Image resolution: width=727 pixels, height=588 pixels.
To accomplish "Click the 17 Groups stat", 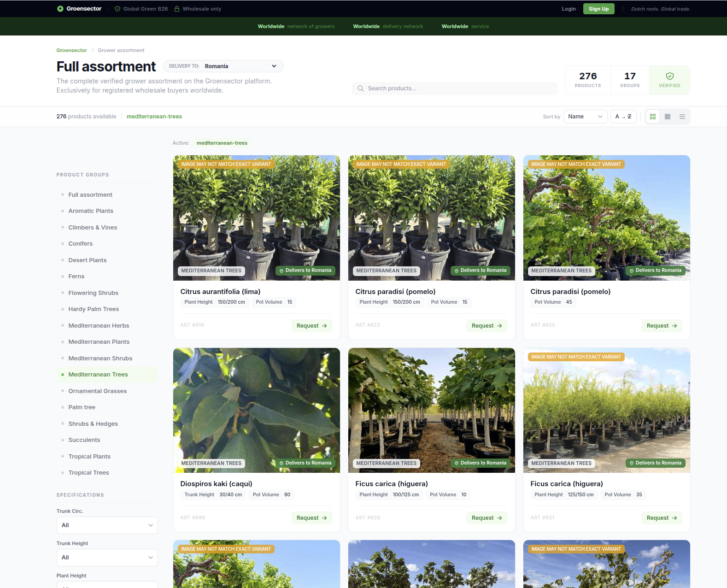I will point(630,80).
